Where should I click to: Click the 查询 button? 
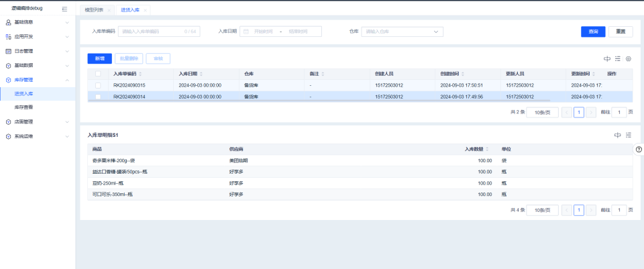click(x=593, y=32)
